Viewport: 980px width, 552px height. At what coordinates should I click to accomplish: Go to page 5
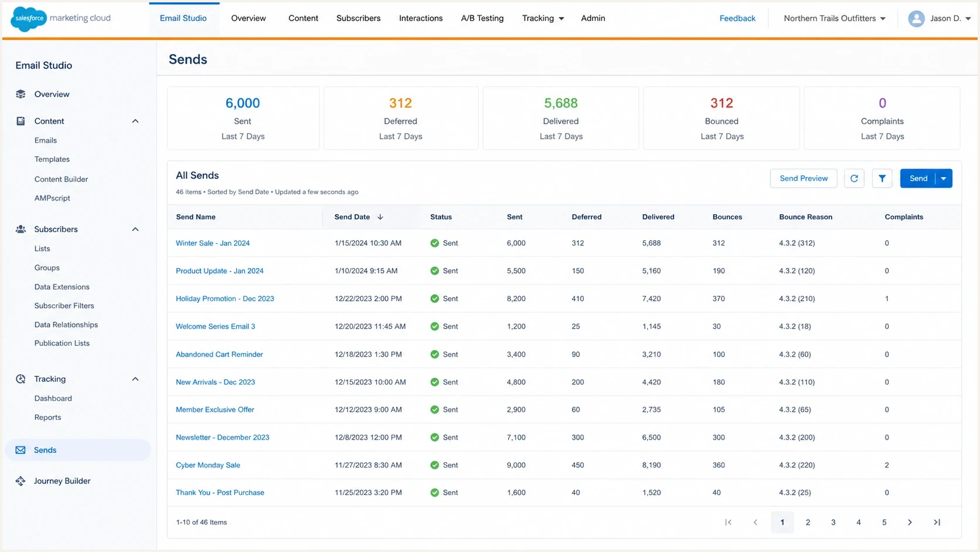[884, 522]
